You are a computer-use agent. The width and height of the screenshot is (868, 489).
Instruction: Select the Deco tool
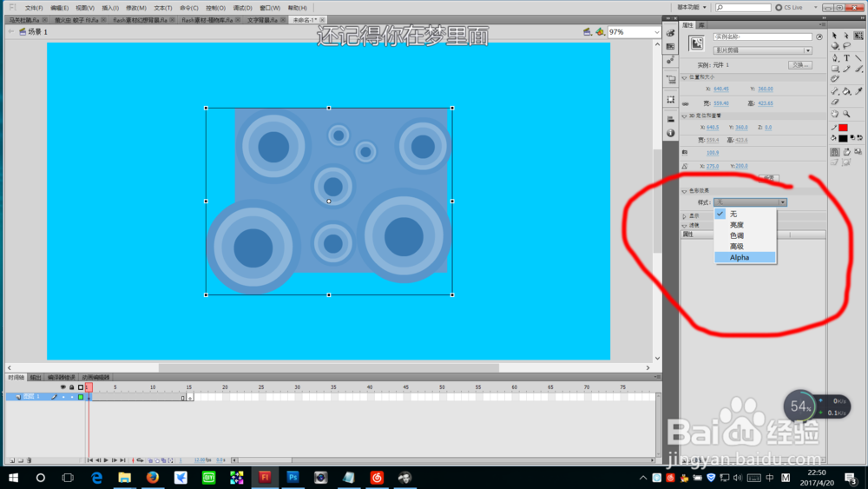click(x=835, y=78)
